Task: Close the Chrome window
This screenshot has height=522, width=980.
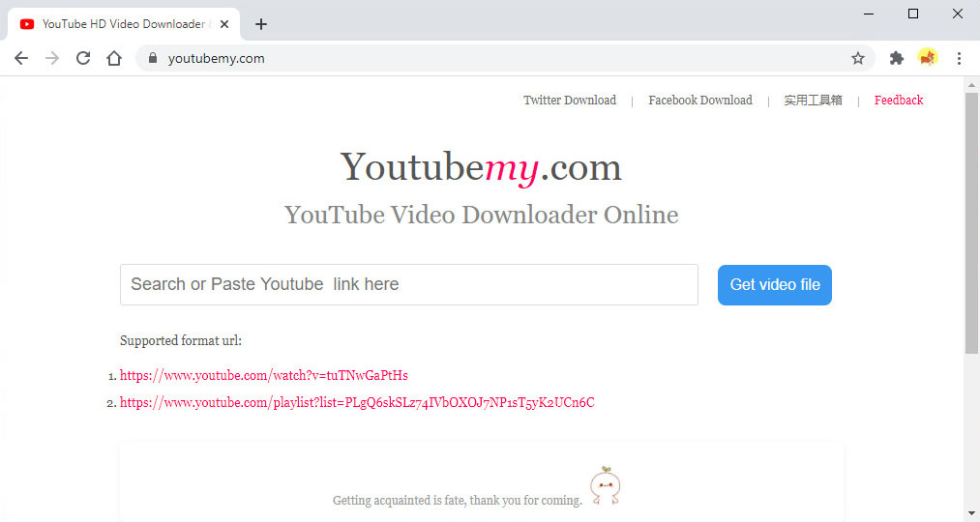Action: pos(958,14)
